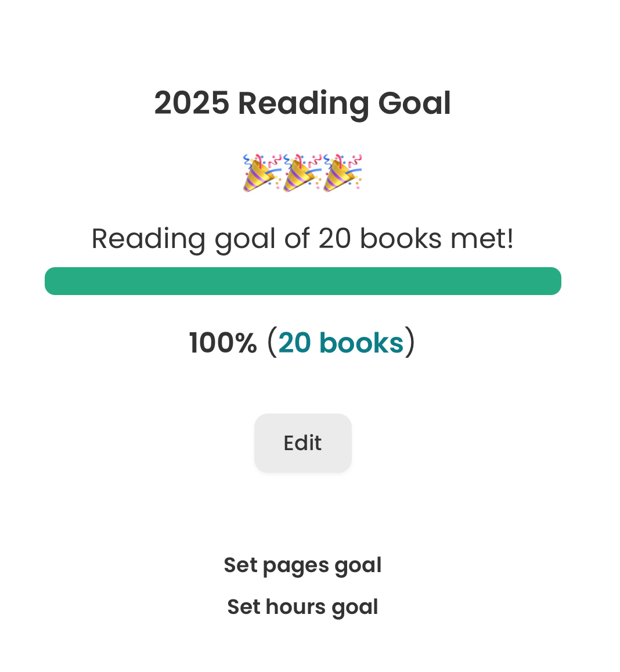Screen dimensions: 620x672
Task: Click the word pages in Set pages goal
Action: [296, 566]
